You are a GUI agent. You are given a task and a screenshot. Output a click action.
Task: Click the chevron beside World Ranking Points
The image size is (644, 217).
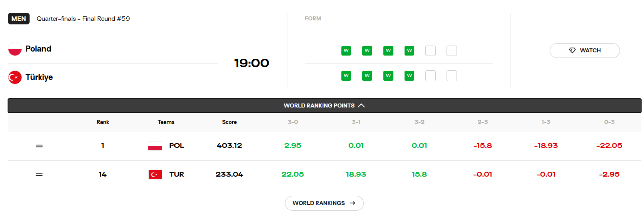point(361,106)
